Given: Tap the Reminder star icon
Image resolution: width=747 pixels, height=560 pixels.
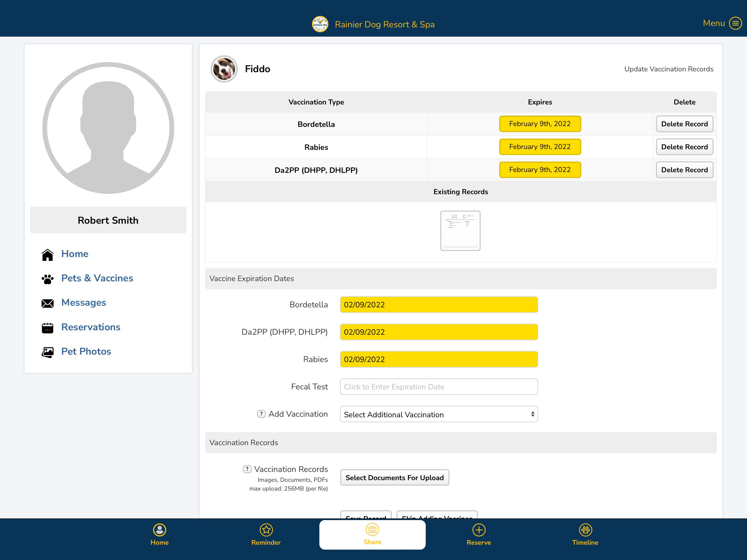Looking at the screenshot, I should tap(266, 530).
